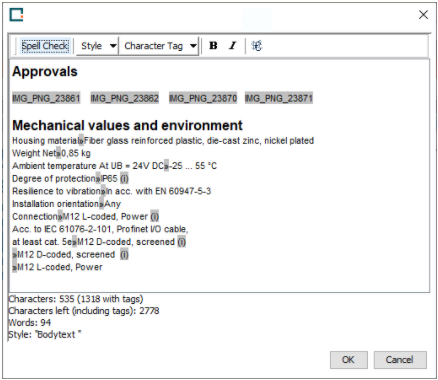The image size is (438, 380).
Task: Select the IMG_PNG_23862 image tag
Action: pos(124,98)
